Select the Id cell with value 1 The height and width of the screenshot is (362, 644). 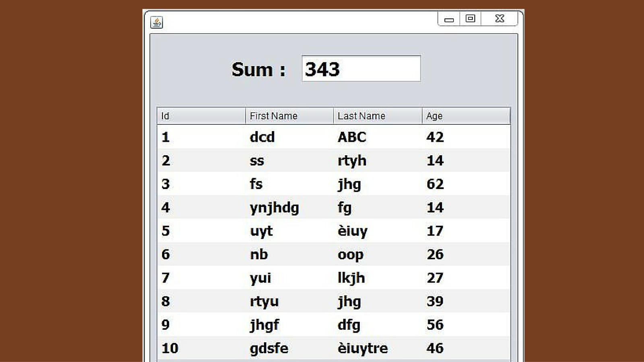(x=201, y=137)
